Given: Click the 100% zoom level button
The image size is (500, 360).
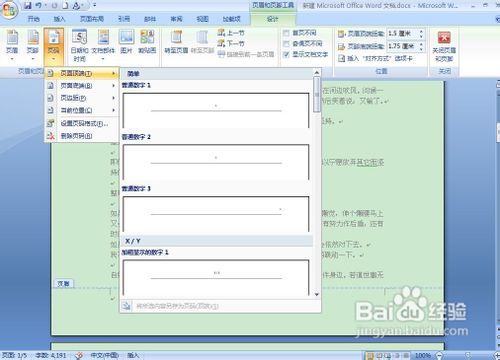Looking at the screenshot, I should point(423,356).
